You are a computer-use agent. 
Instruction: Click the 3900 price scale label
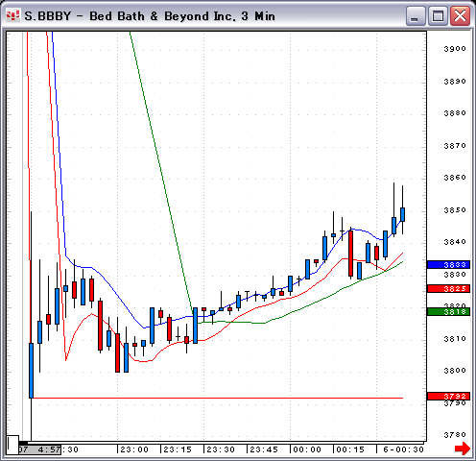coord(455,49)
